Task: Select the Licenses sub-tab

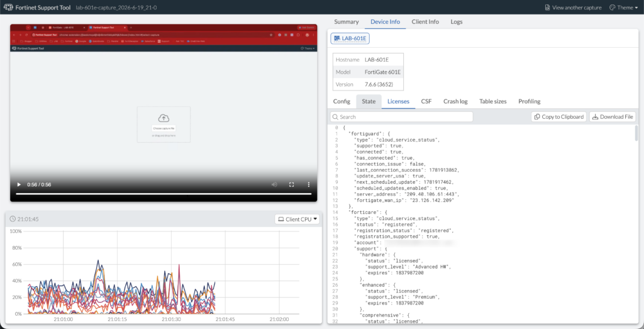Action: click(398, 101)
